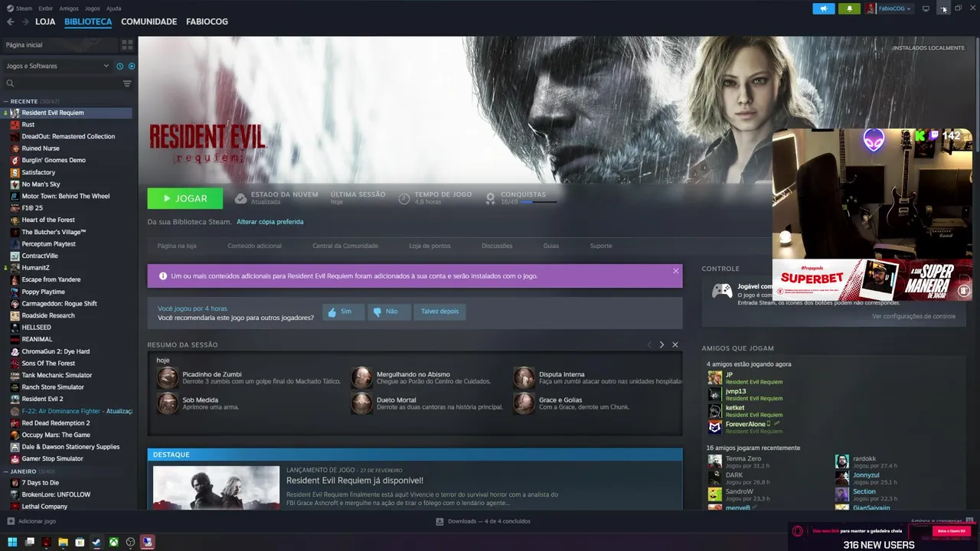Open Central da Comunidade tab
980x551 pixels.
pos(345,246)
